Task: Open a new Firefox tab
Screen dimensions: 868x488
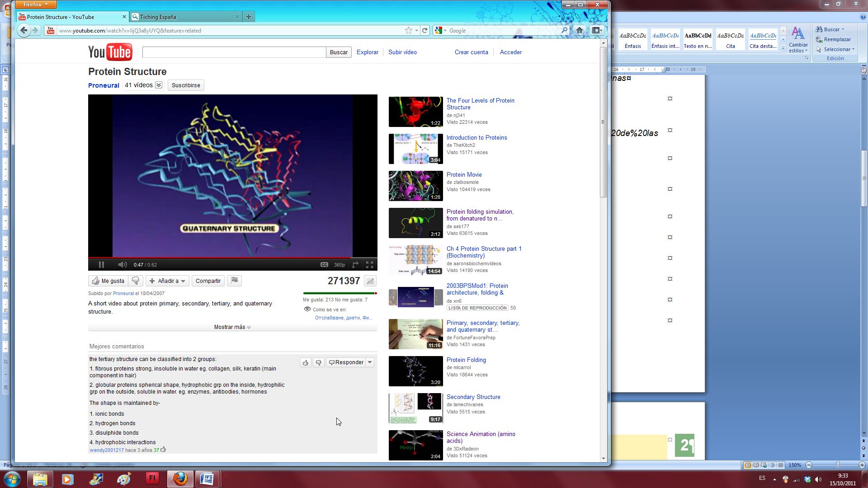Action: 248,17
